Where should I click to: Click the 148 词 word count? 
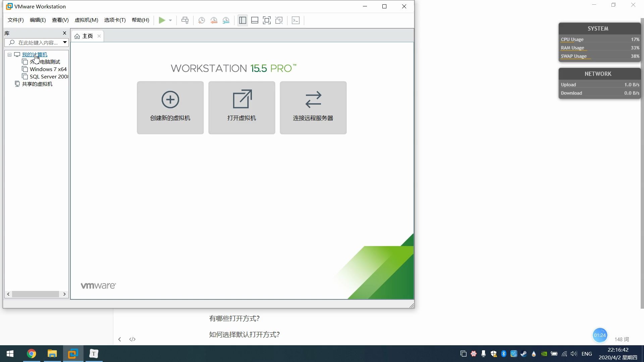point(622,340)
